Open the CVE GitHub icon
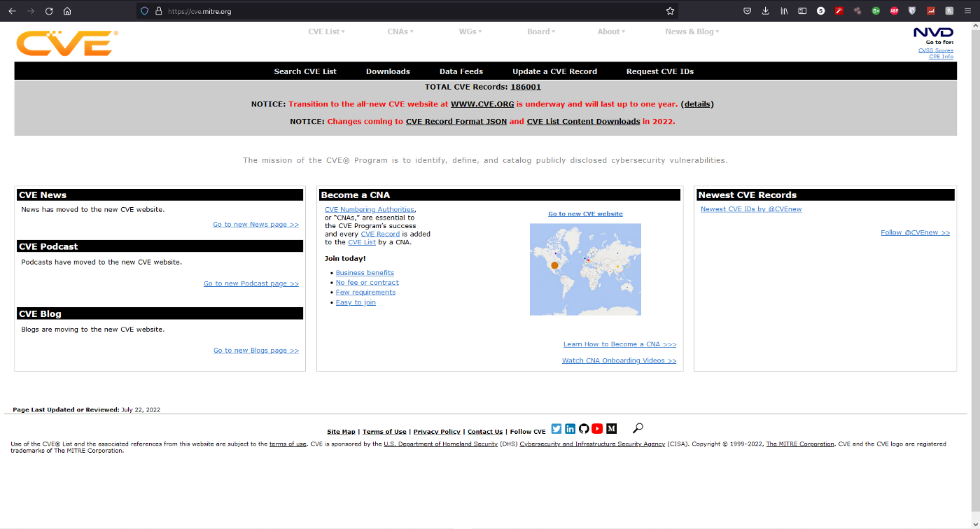 tap(584, 429)
